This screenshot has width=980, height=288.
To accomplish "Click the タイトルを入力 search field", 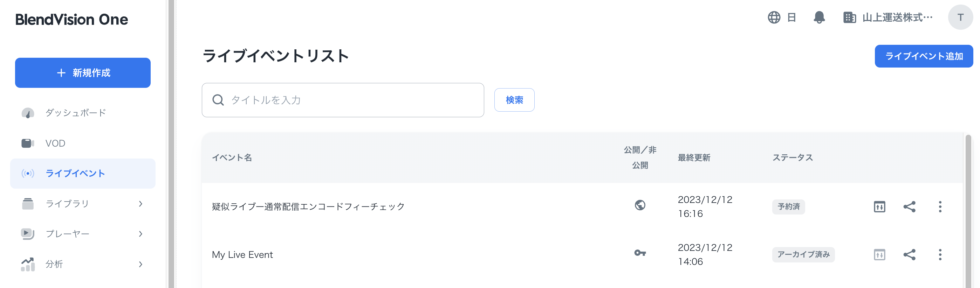I will click(x=342, y=99).
